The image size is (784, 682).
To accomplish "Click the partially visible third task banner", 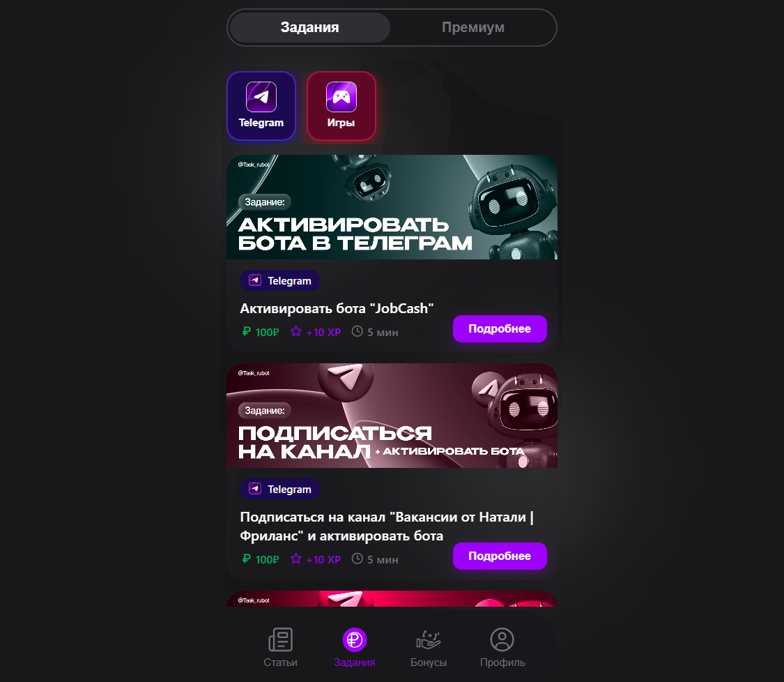I will [x=392, y=598].
